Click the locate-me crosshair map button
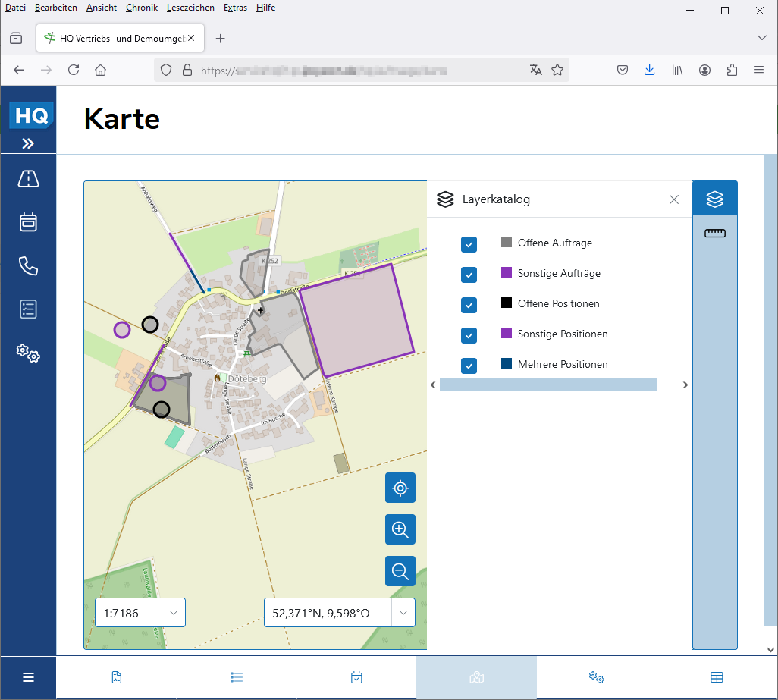This screenshot has width=778, height=700. point(400,488)
